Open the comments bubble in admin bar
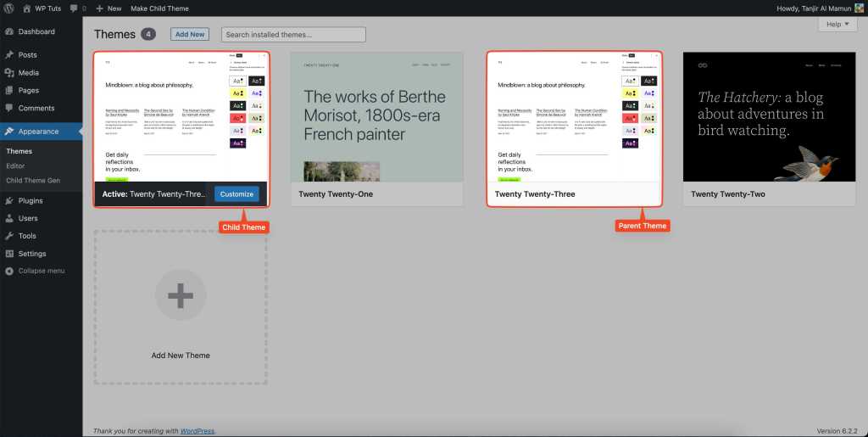Screen dimensions: 868x437 (x=78, y=8)
